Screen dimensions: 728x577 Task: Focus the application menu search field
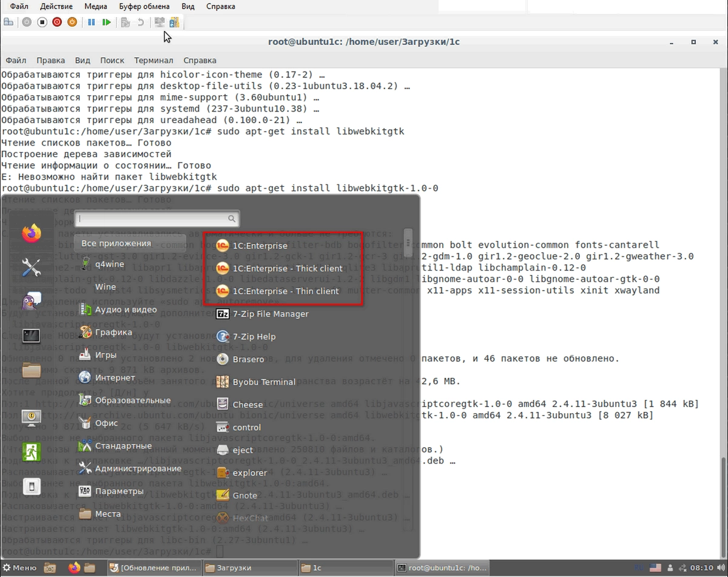(x=157, y=218)
